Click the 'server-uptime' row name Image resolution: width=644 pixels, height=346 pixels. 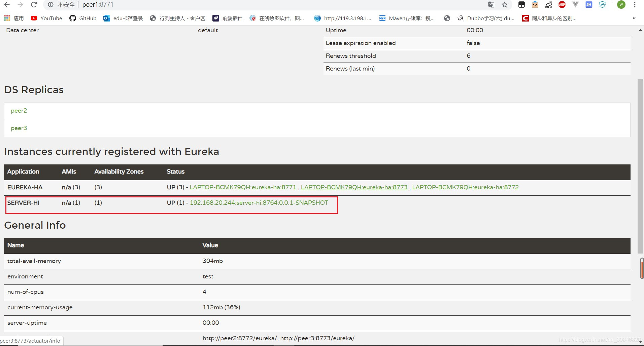click(x=27, y=323)
